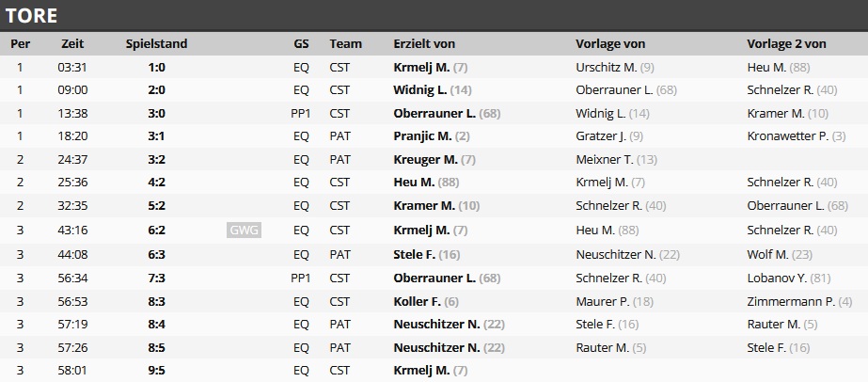Open Koller F. goal scorer link
Viewport: 868px width, 382px height.
[417, 301]
